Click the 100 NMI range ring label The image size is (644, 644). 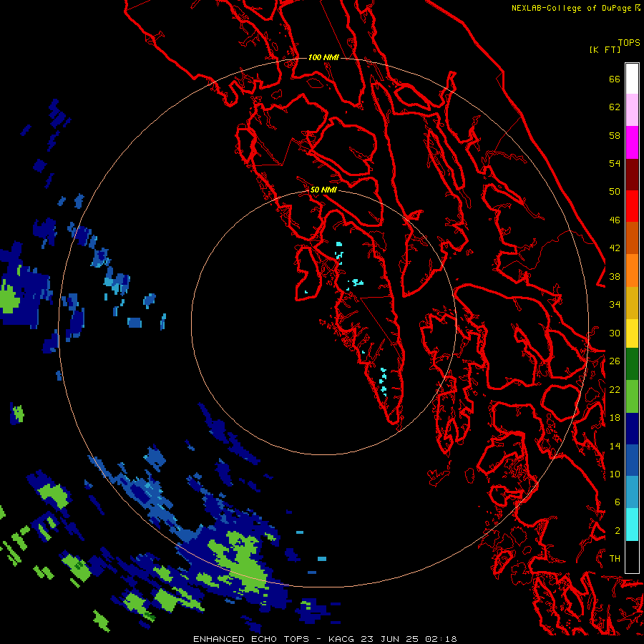323,57
